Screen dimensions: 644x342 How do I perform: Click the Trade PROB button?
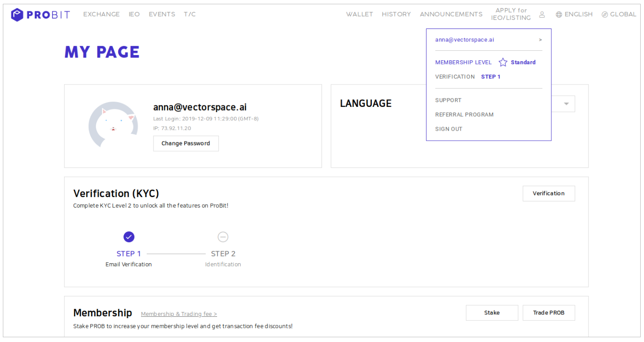tap(549, 313)
